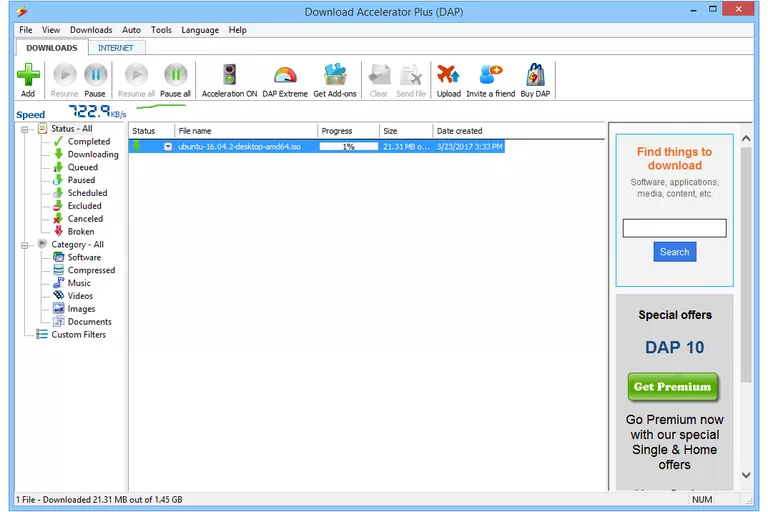This screenshot has height=512, width=768.
Task: Select the Software category
Action: click(x=84, y=257)
